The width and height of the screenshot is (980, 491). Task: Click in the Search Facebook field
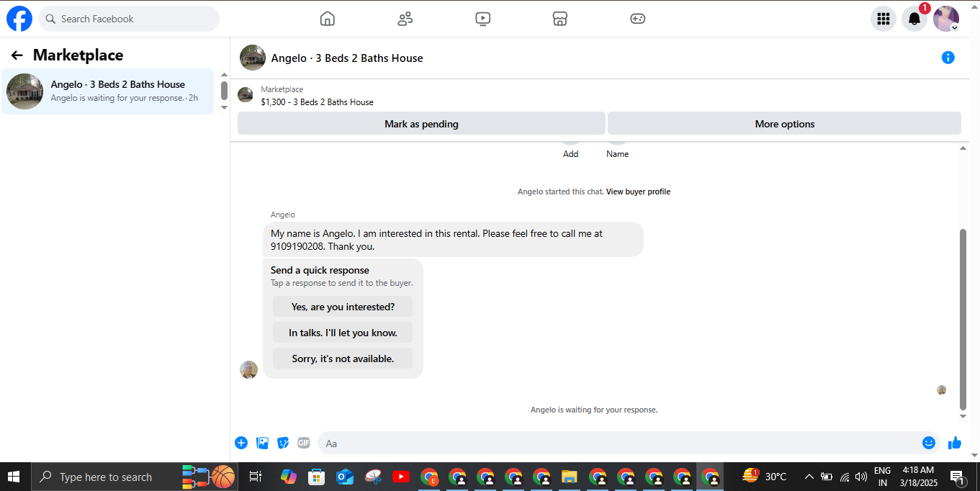pos(129,19)
